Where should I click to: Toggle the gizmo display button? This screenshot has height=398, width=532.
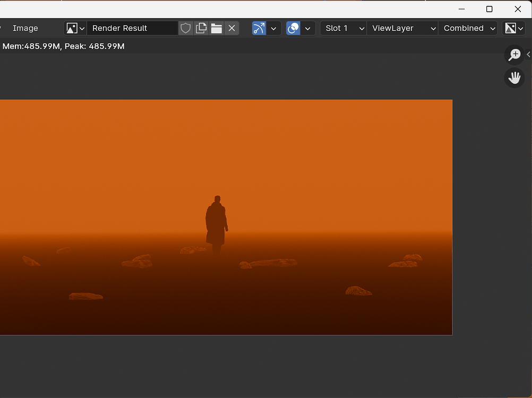pyautogui.click(x=259, y=28)
